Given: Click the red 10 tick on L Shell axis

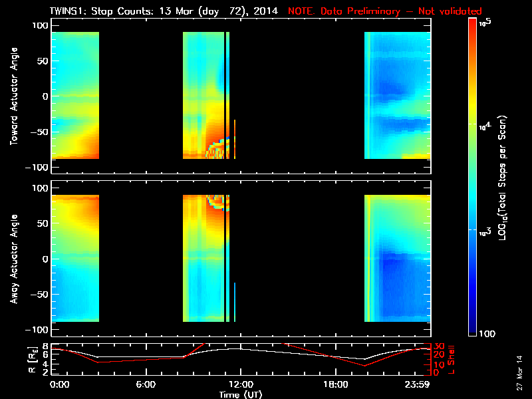Looking at the screenshot, I should click(440, 364).
